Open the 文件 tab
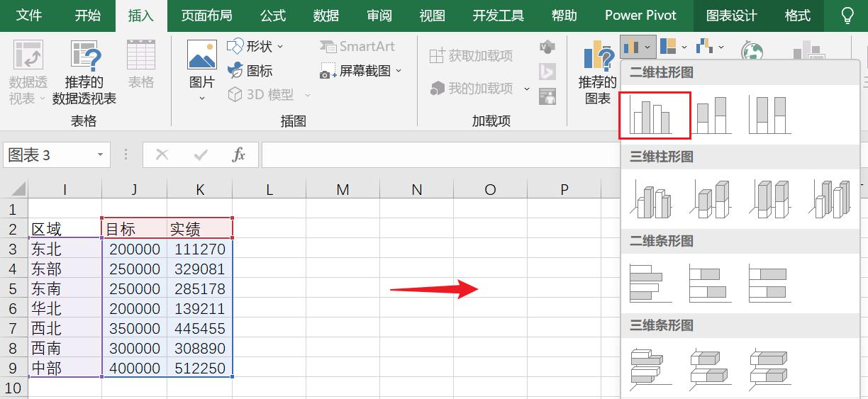The width and height of the screenshot is (868, 399). point(28,16)
